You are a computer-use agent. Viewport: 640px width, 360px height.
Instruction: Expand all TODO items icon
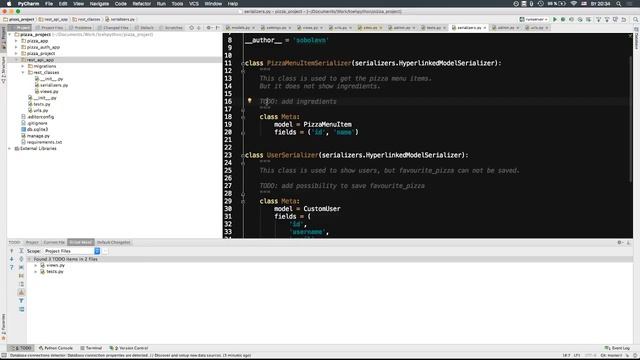[21, 251]
